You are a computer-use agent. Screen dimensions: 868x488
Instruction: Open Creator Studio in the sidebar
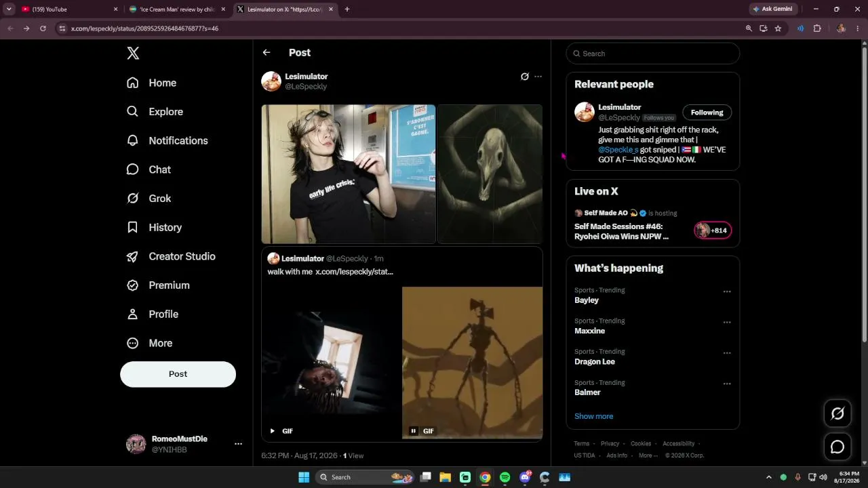[x=171, y=256]
